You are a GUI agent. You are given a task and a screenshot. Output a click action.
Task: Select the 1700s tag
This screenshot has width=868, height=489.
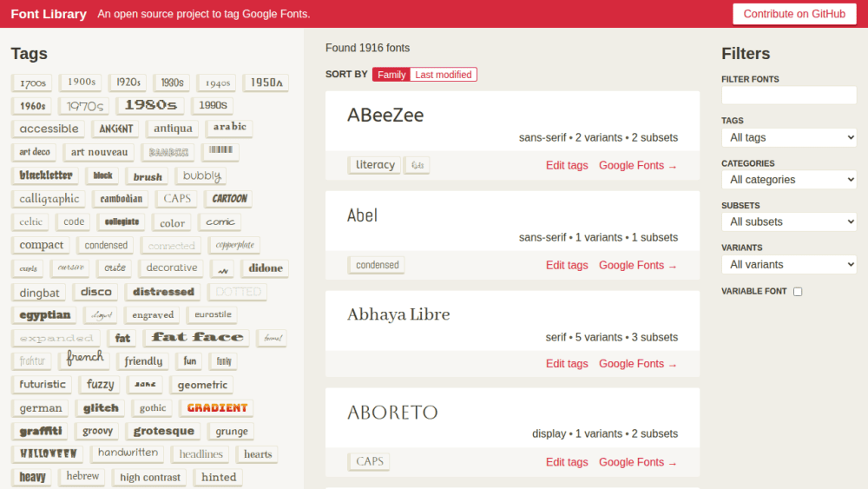[x=32, y=83]
